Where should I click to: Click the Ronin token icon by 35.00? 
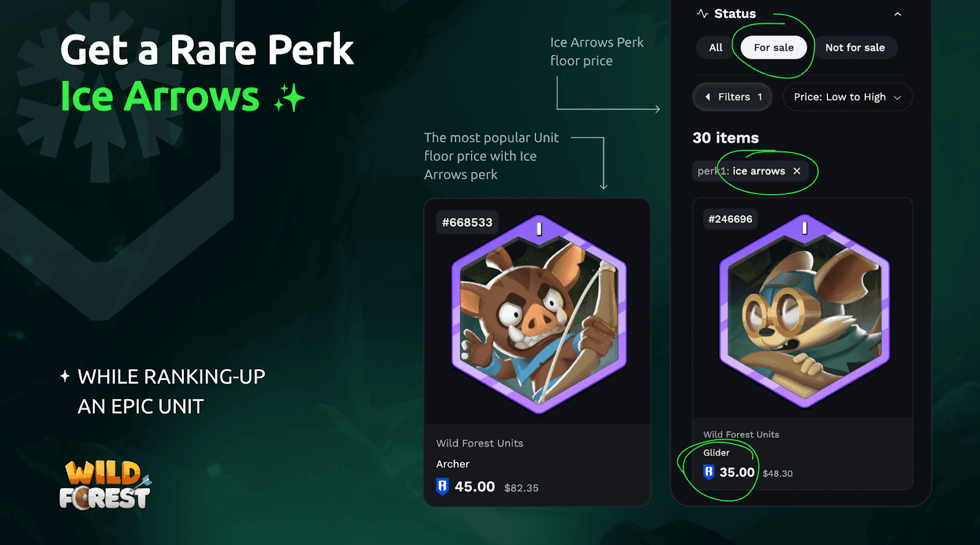pos(709,472)
